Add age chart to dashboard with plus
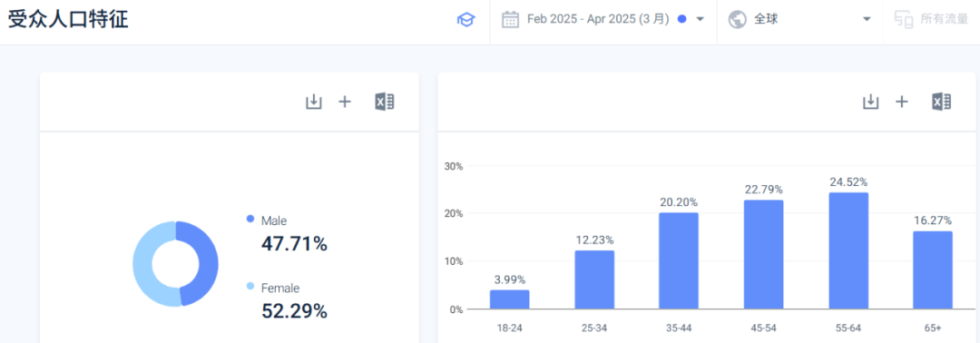 coord(901,102)
